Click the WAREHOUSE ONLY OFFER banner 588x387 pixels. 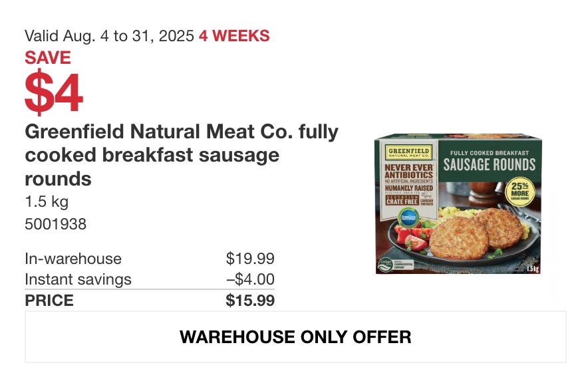295,336
